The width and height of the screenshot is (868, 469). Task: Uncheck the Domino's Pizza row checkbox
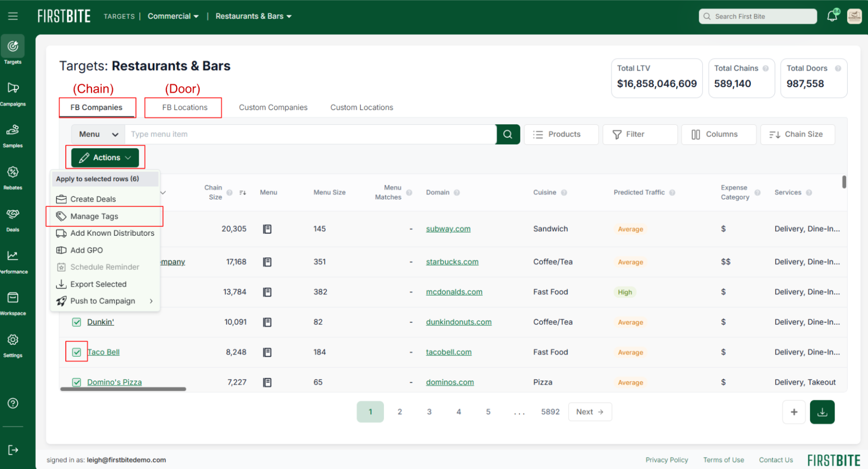(76, 382)
